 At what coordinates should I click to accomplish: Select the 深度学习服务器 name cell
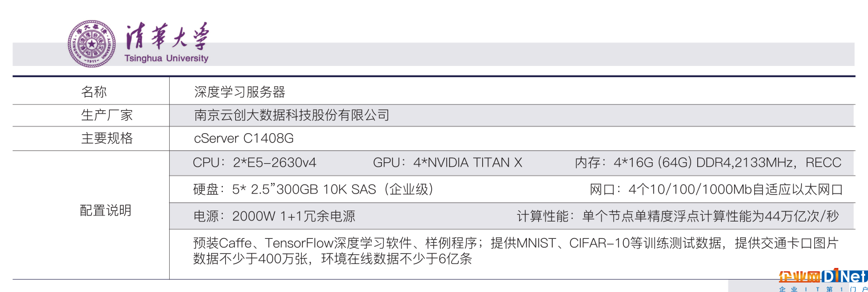240,92
